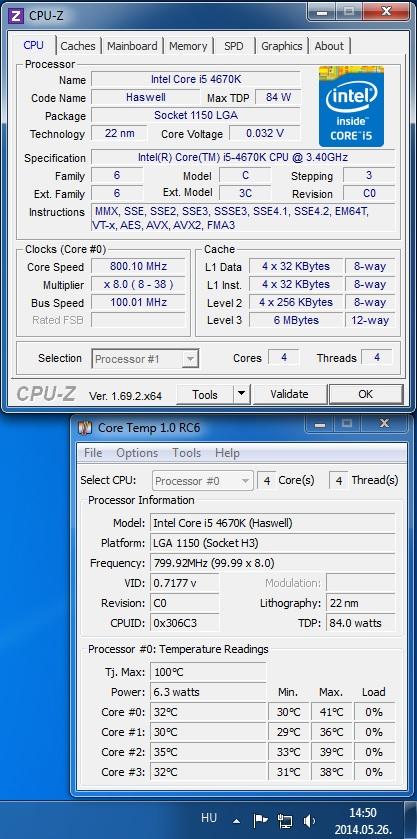Click the Ext. Model value 3C
The width and height of the screenshot is (417, 839).
(245, 193)
